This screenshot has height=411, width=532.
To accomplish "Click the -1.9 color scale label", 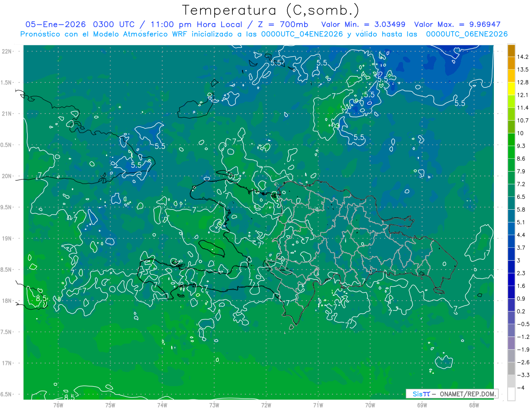I will point(524,350).
